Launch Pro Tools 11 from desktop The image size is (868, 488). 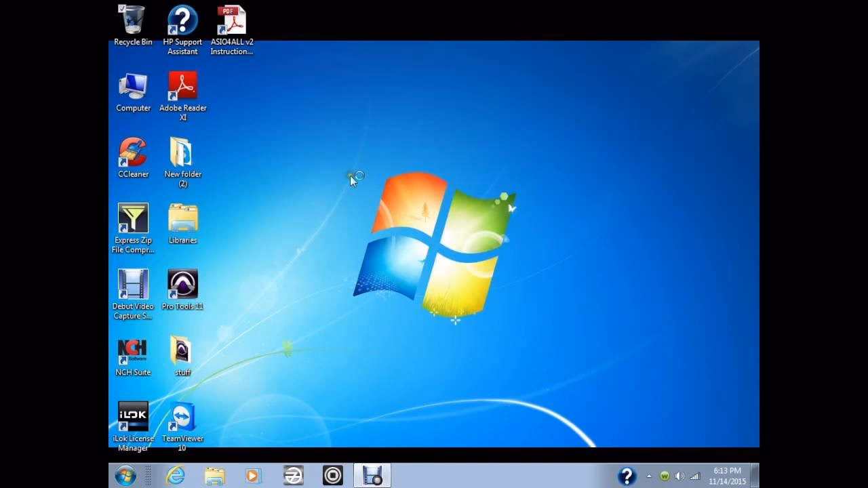pos(182,290)
